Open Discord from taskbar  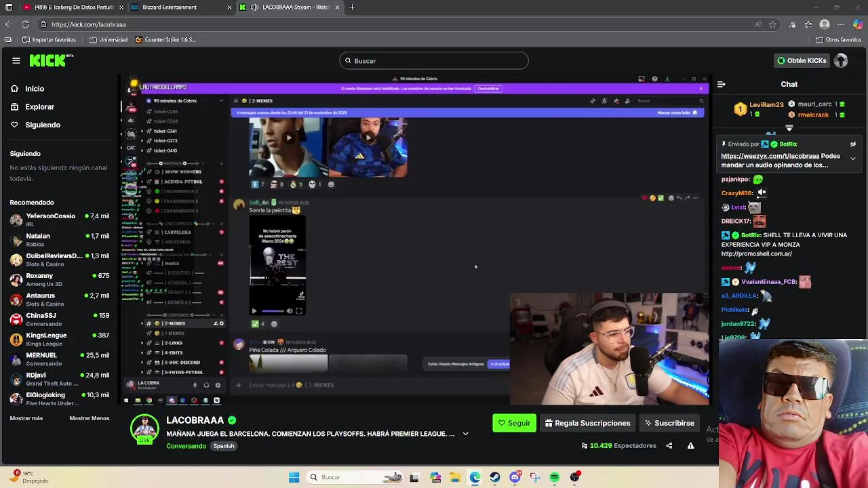(x=515, y=477)
